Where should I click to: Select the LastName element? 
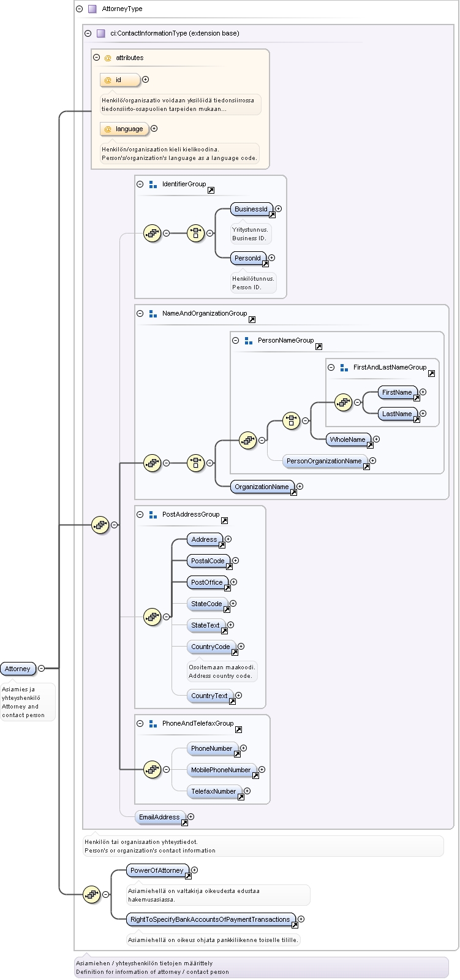(398, 414)
